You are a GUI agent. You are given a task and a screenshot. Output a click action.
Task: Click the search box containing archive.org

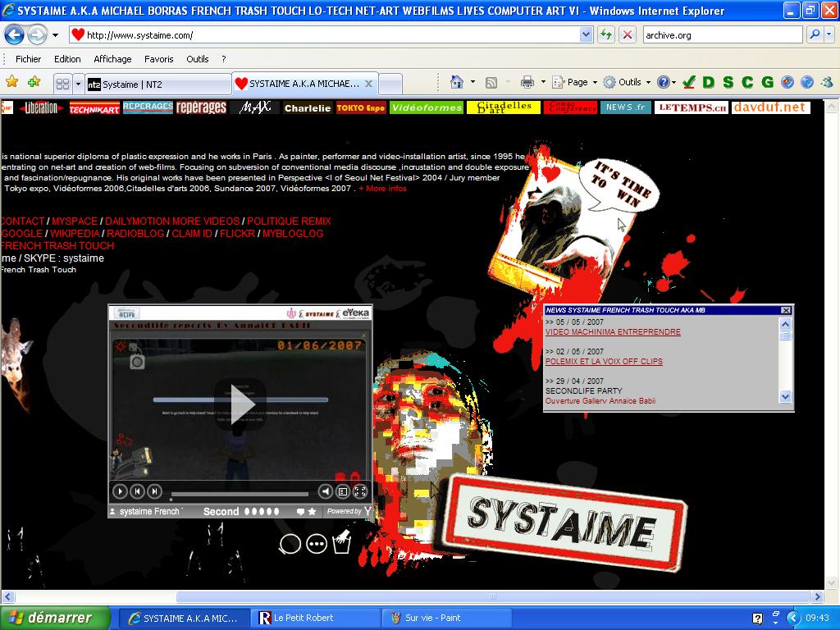point(722,35)
